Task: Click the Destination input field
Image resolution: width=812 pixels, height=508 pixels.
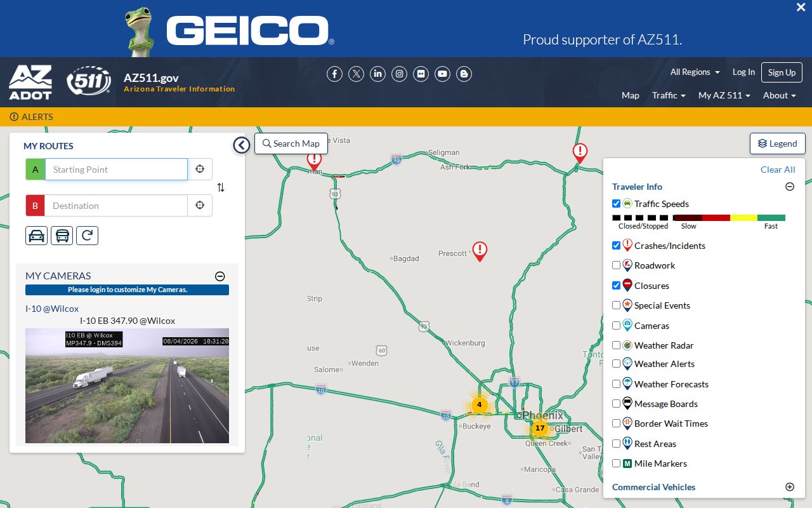Action: [x=116, y=206]
